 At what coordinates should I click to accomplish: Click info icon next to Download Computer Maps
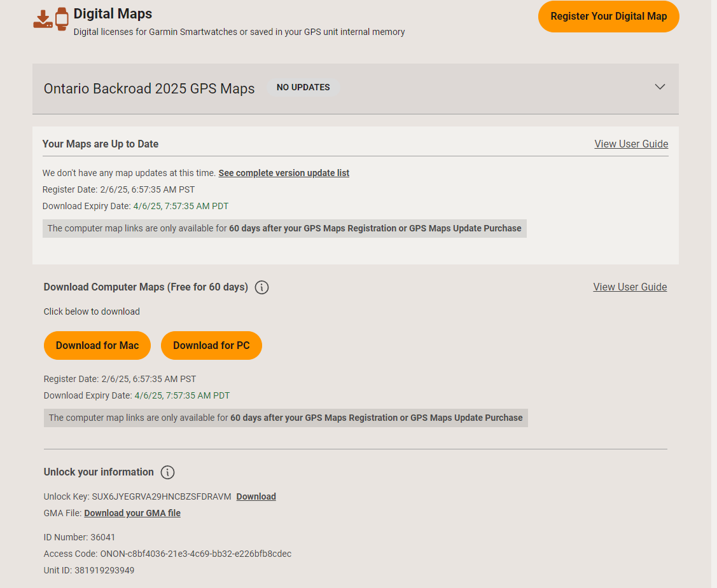(261, 287)
